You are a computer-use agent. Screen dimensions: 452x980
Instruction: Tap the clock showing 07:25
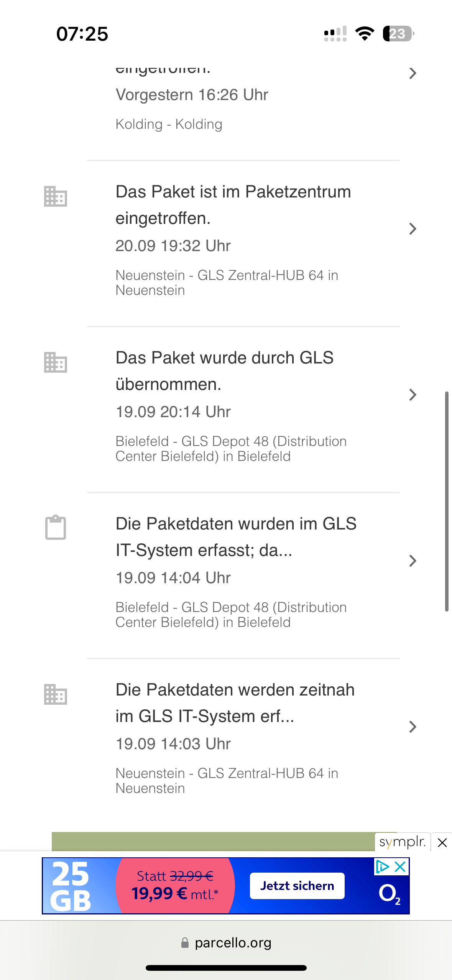point(82,34)
